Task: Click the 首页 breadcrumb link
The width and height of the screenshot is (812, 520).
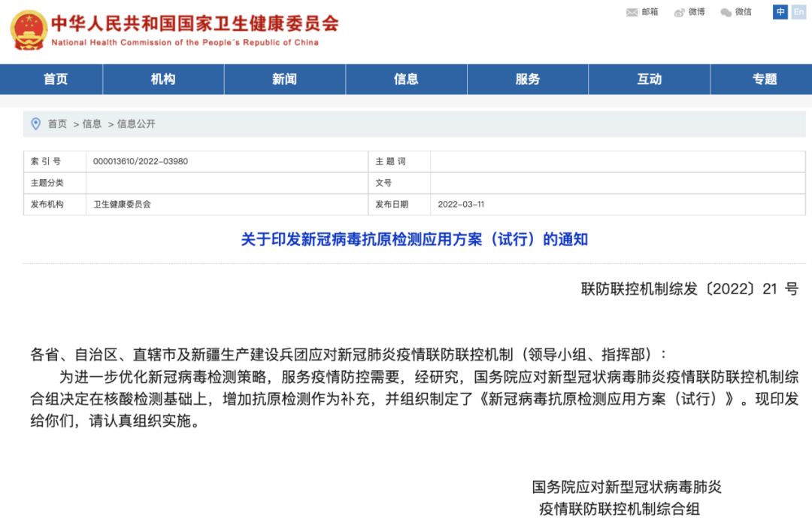Action: (x=57, y=124)
